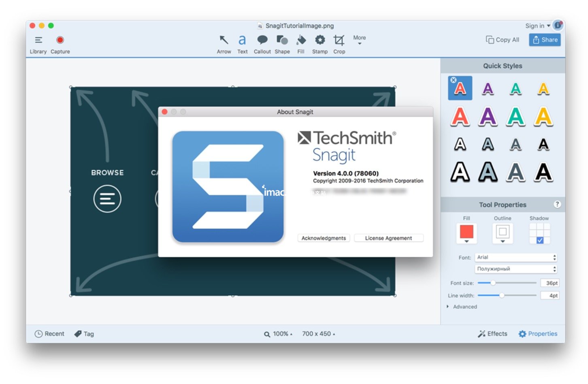This screenshot has height=384, width=588.
Task: Switch to the Effects panel
Action: click(x=492, y=334)
